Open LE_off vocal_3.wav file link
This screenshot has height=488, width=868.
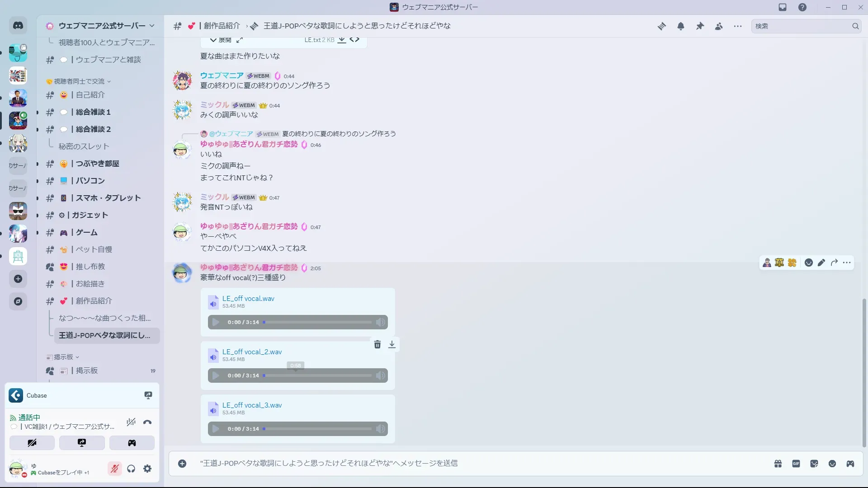pos(252,405)
